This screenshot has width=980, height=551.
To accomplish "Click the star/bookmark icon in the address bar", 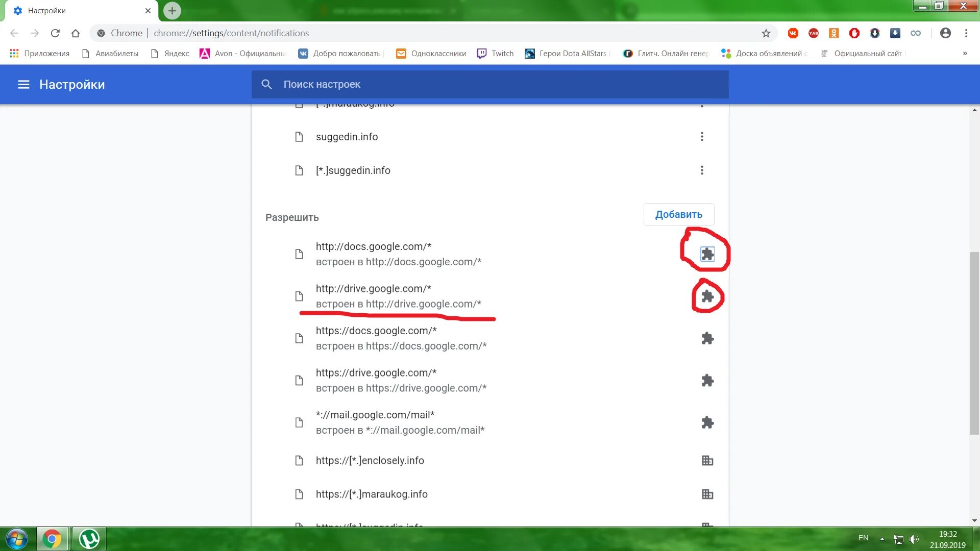I will pos(765,33).
